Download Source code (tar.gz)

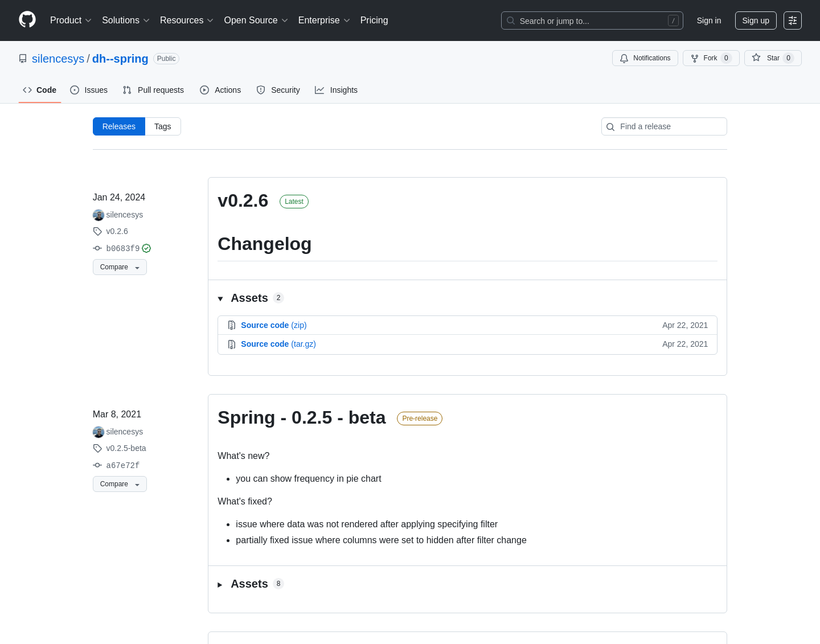pyautogui.click(x=278, y=344)
